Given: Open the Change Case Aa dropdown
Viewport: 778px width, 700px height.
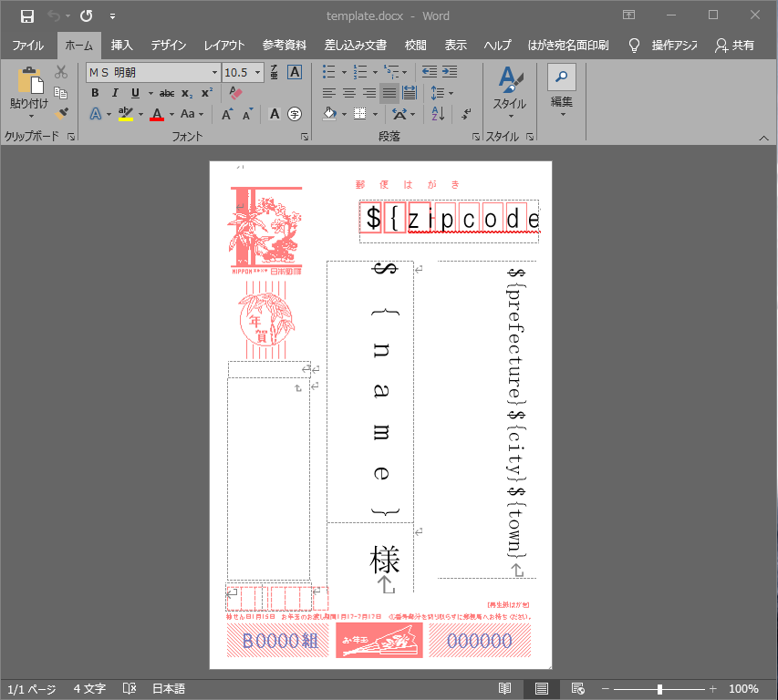Looking at the screenshot, I should tap(192, 114).
